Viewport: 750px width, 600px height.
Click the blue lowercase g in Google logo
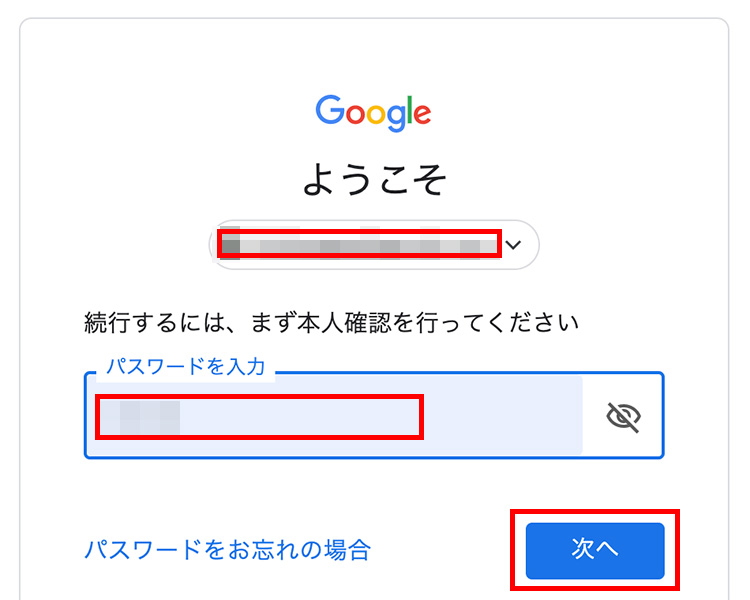[397, 118]
